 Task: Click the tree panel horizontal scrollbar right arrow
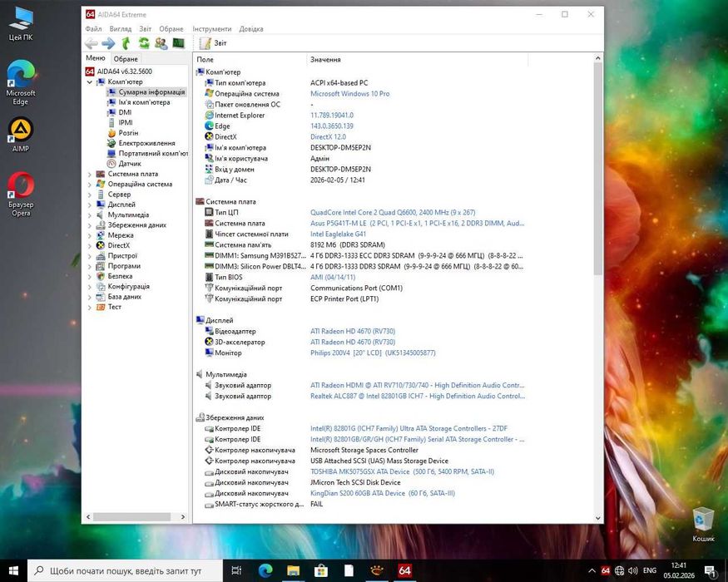pyautogui.click(x=183, y=516)
